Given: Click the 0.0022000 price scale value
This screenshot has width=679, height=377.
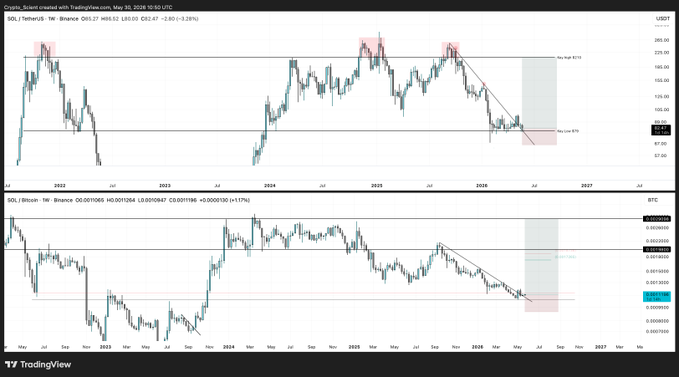Looking at the screenshot, I should pos(657,241).
